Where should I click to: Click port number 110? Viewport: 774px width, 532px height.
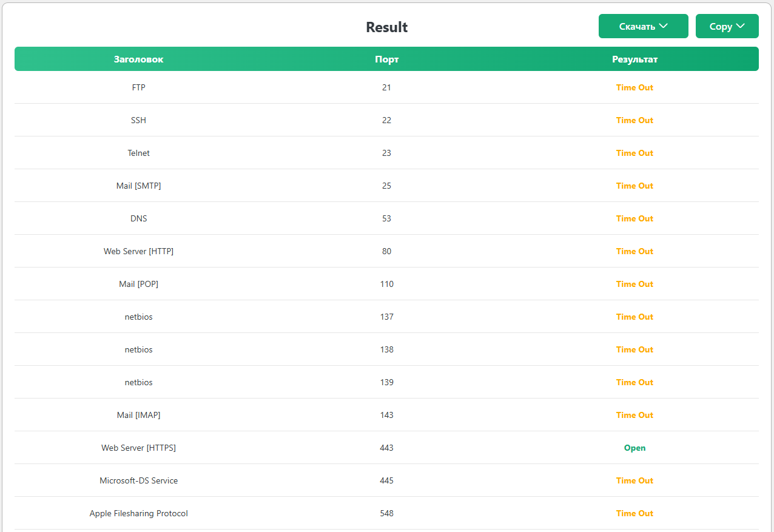click(387, 284)
